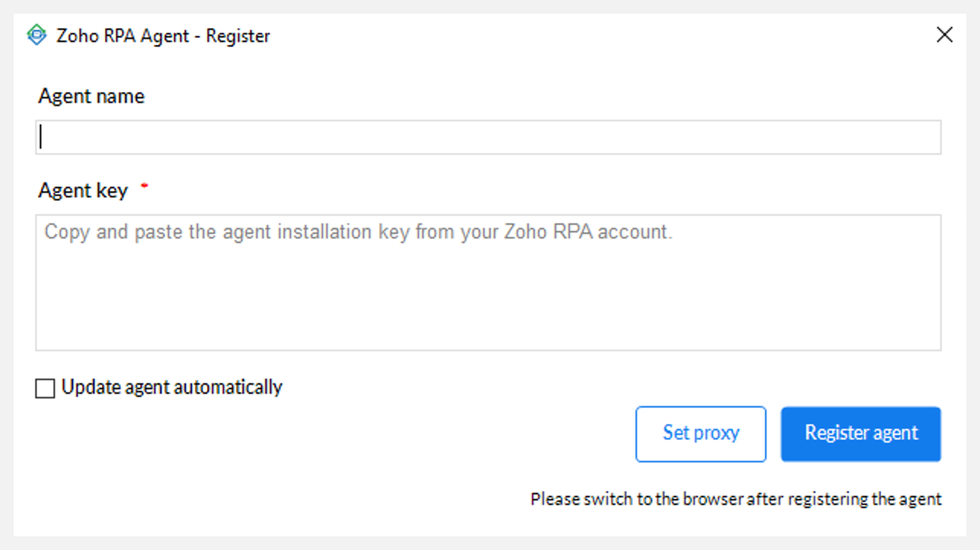Click the blinking cursor in Agent name
Screen dimensions: 980x550
(41, 137)
